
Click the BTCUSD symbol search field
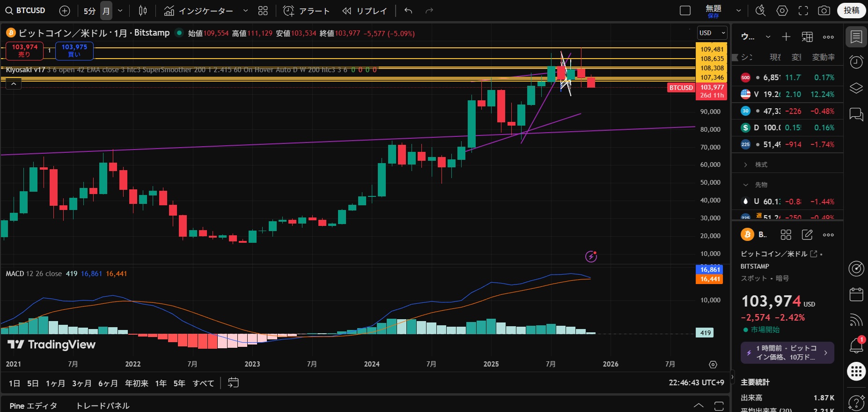coord(26,10)
